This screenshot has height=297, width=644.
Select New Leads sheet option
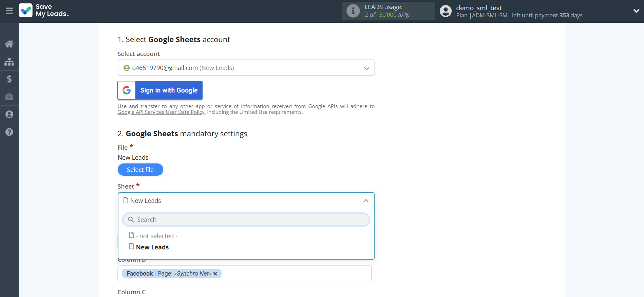152,247
